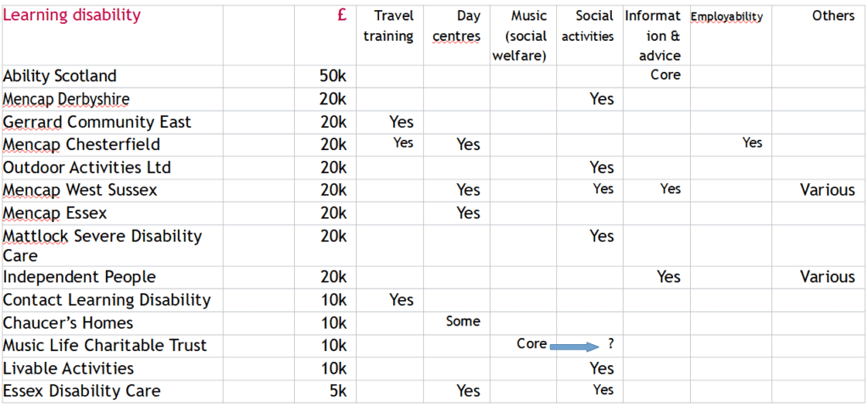Click the "Learning disability" table heading
This screenshot has height=406, width=868.
point(72,15)
